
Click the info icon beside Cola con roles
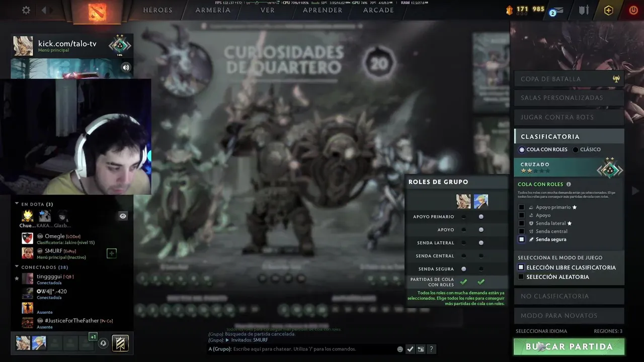point(569,185)
